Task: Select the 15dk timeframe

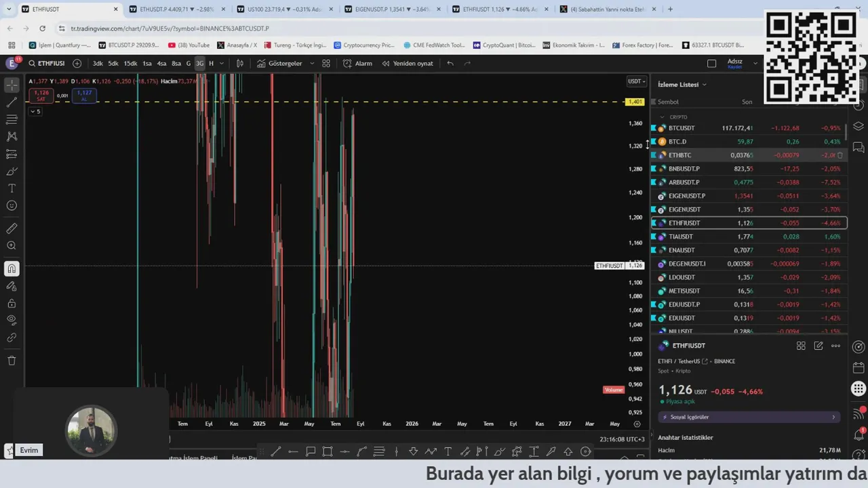Action: (x=130, y=63)
